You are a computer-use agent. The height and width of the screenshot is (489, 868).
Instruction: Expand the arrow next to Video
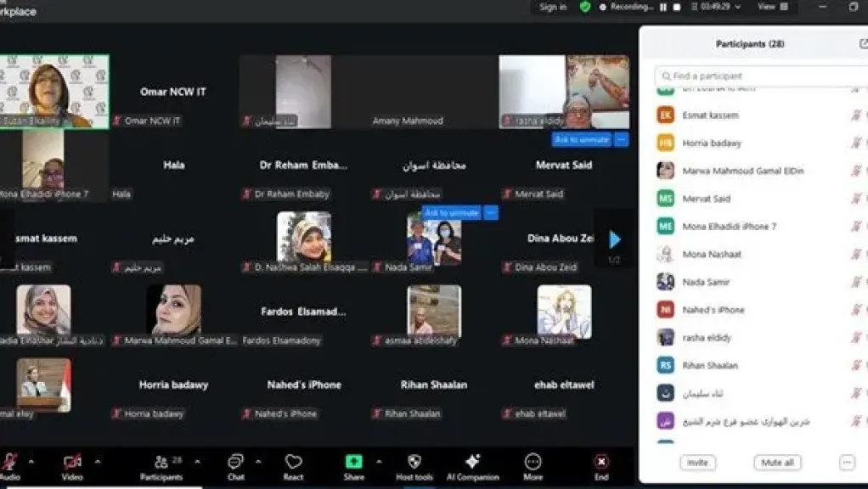click(x=97, y=462)
